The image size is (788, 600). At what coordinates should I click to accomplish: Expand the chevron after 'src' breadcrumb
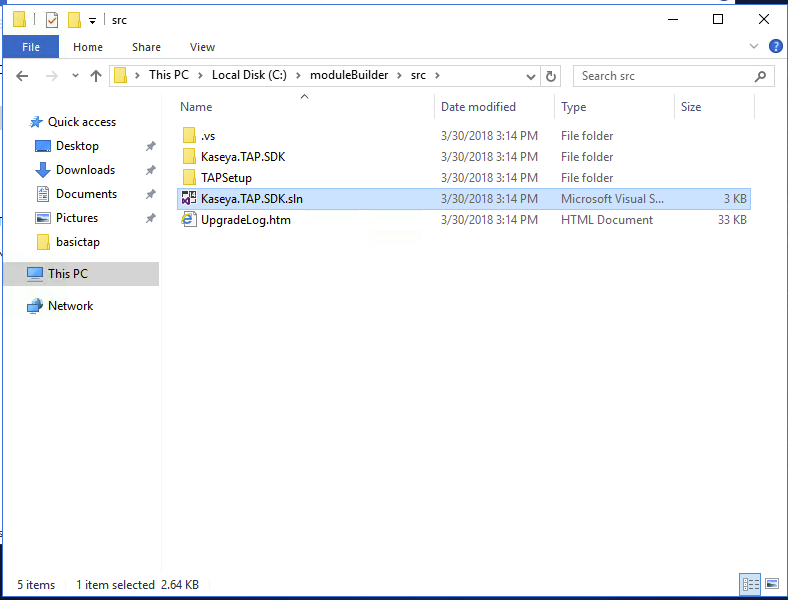click(x=437, y=75)
